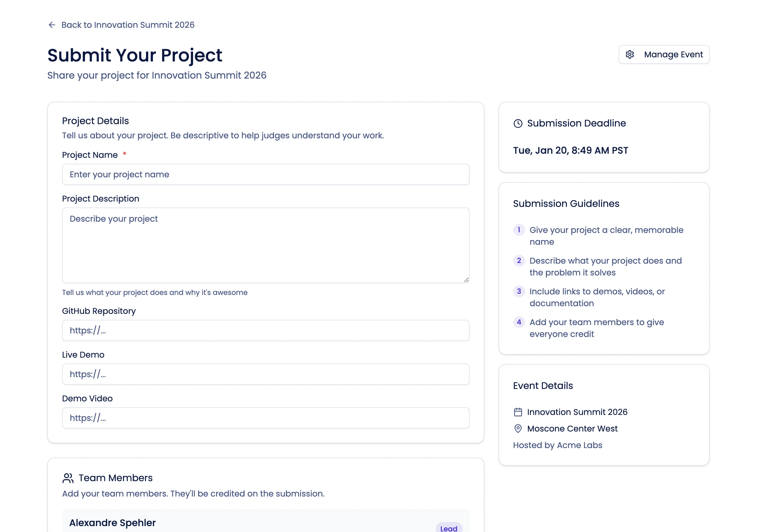The width and height of the screenshot is (757, 532).
Task: Click the Live Demo URL field
Action: (x=266, y=374)
